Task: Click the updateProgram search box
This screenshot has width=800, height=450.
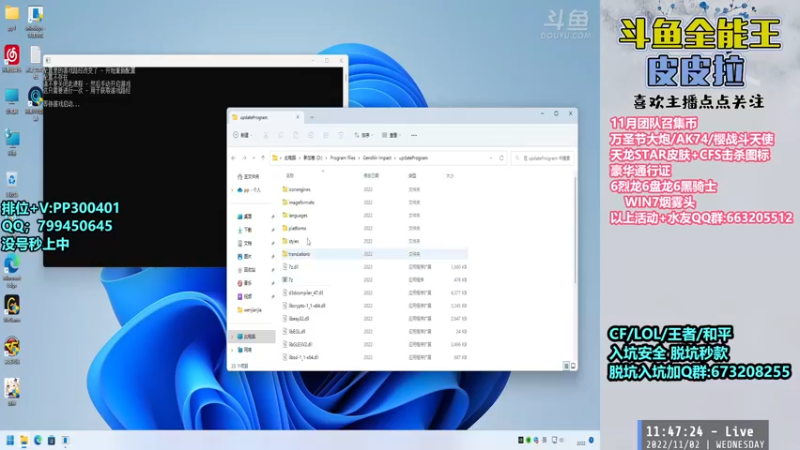Action: coord(543,158)
